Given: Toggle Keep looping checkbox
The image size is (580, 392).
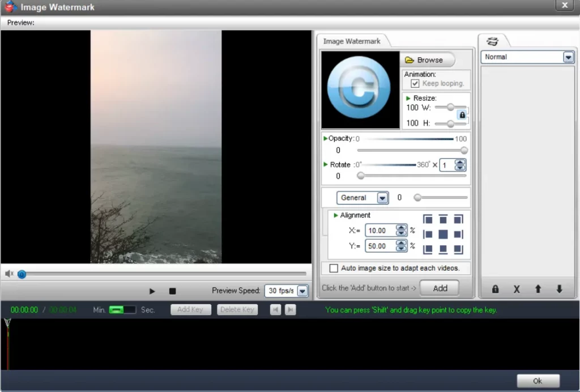Looking at the screenshot, I should click(415, 83).
